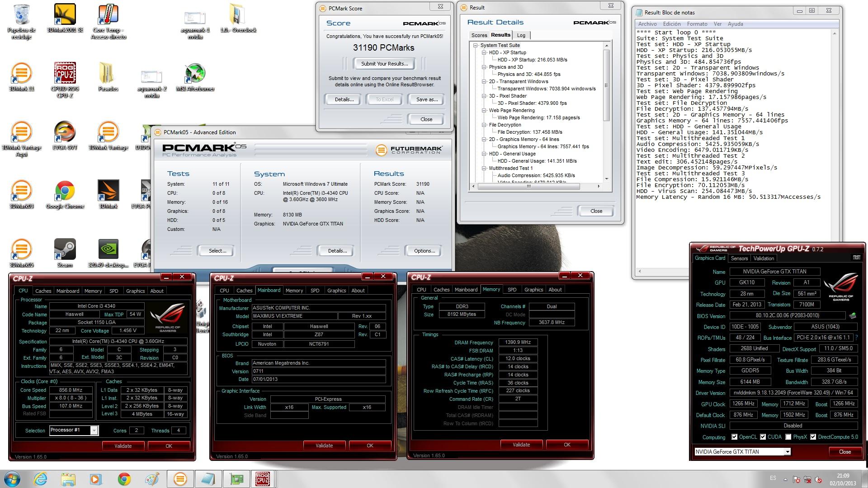Open 3DMark 11 desktop shortcut

pos(21,77)
